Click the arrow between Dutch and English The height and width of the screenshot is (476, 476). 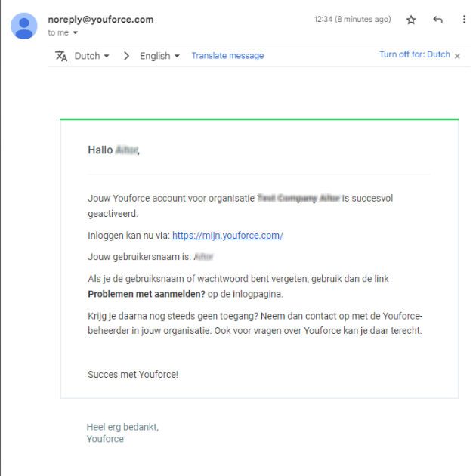tap(126, 56)
